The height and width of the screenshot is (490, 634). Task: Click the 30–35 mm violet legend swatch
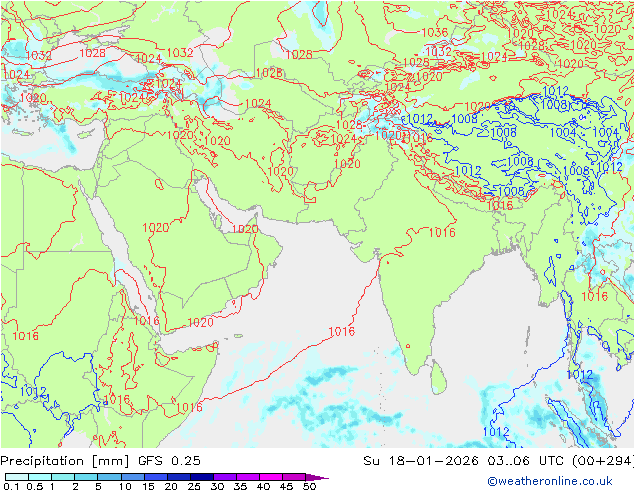click(224, 477)
